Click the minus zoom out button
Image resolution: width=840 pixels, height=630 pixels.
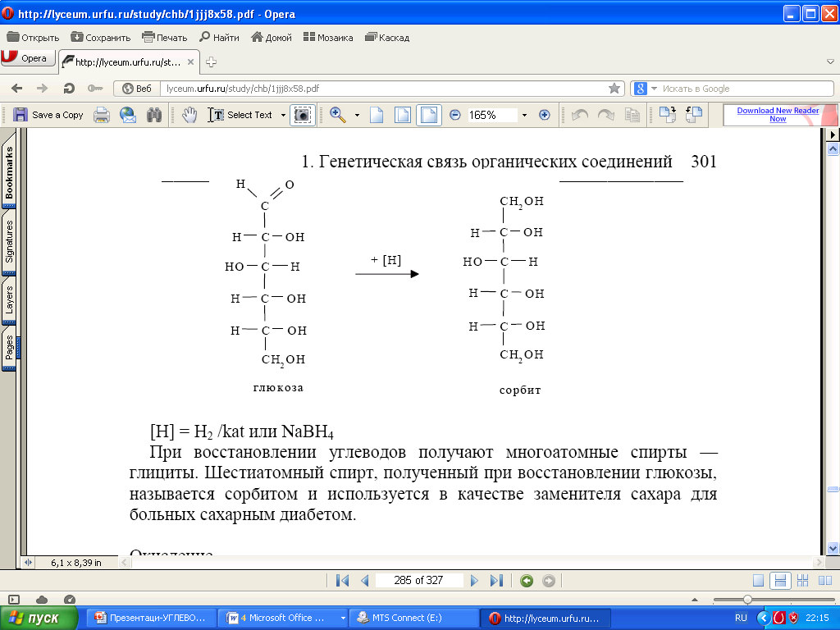(454, 115)
